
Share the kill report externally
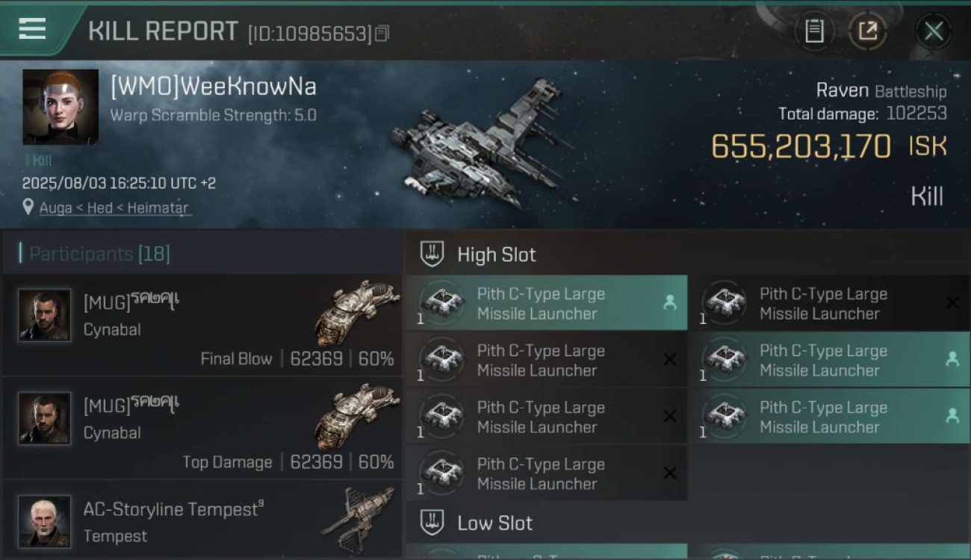[867, 31]
